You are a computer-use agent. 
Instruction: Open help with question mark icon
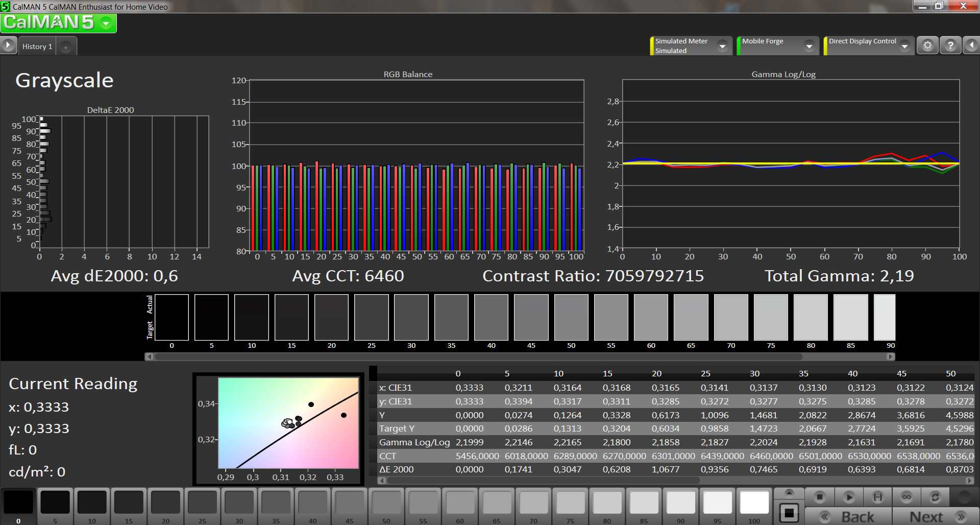tap(950, 46)
